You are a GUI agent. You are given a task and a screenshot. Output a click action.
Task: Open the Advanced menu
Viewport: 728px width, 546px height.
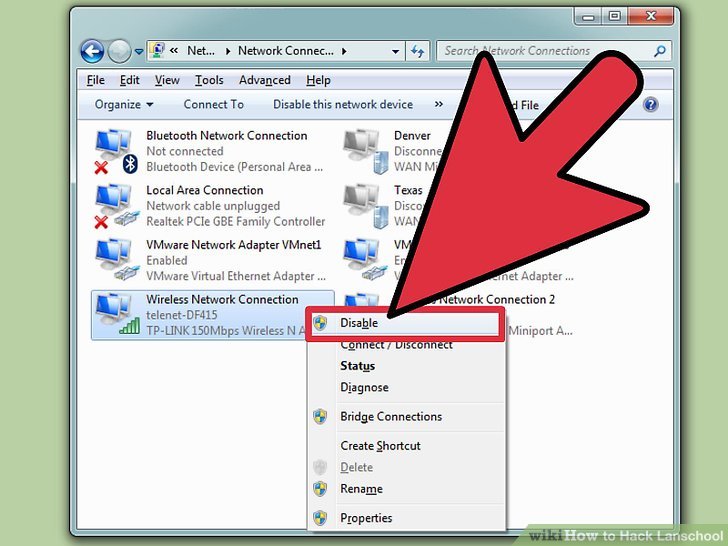tap(265, 80)
